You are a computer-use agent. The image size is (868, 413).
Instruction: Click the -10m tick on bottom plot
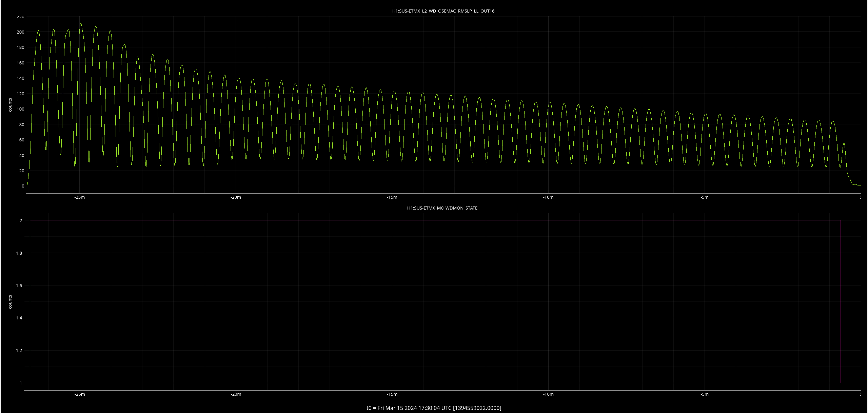click(x=548, y=394)
